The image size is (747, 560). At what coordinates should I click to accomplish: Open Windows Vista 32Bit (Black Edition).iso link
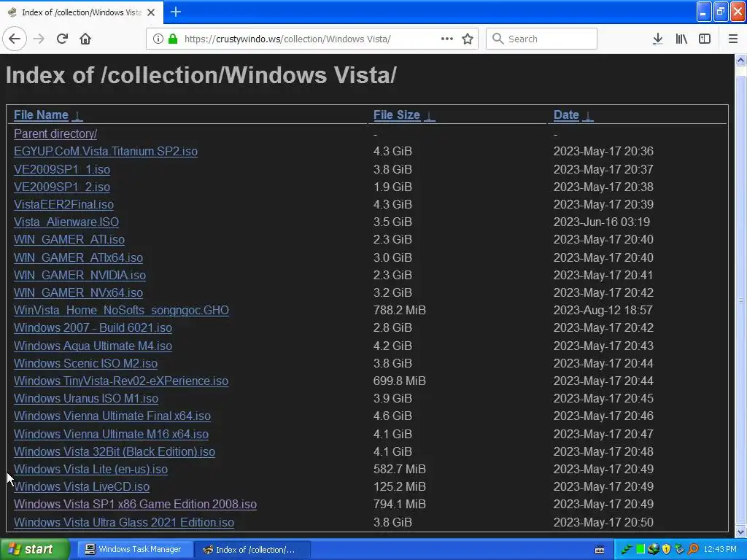[115, 452]
